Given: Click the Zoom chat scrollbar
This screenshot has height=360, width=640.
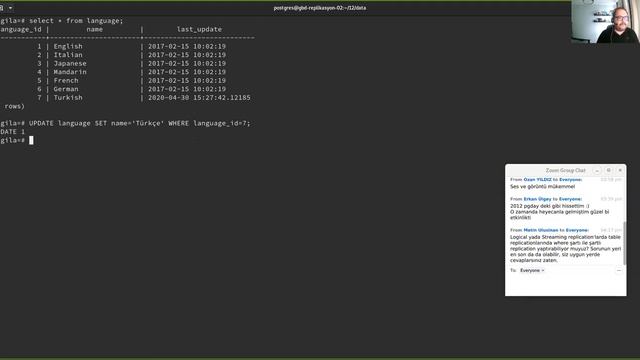Looking at the screenshot, I should pyautogui.click(x=624, y=243).
